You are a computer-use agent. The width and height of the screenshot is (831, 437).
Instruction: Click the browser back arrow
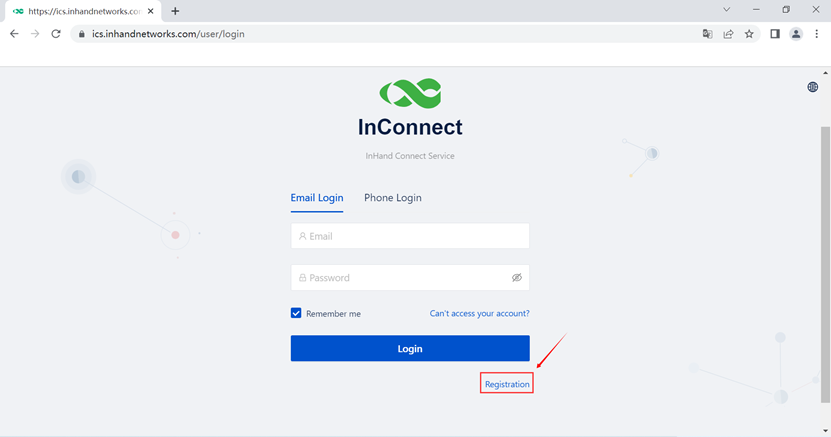(14, 34)
